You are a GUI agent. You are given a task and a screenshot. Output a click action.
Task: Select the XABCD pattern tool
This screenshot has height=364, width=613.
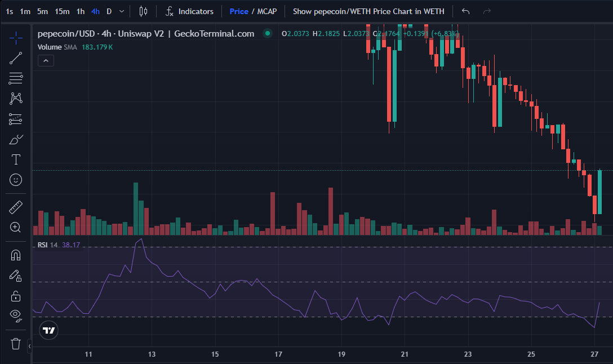(x=16, y=99)
